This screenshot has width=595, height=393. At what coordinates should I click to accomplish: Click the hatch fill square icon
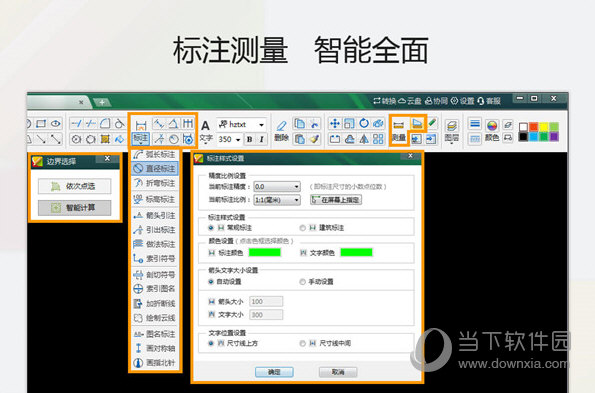click(105, 139)
